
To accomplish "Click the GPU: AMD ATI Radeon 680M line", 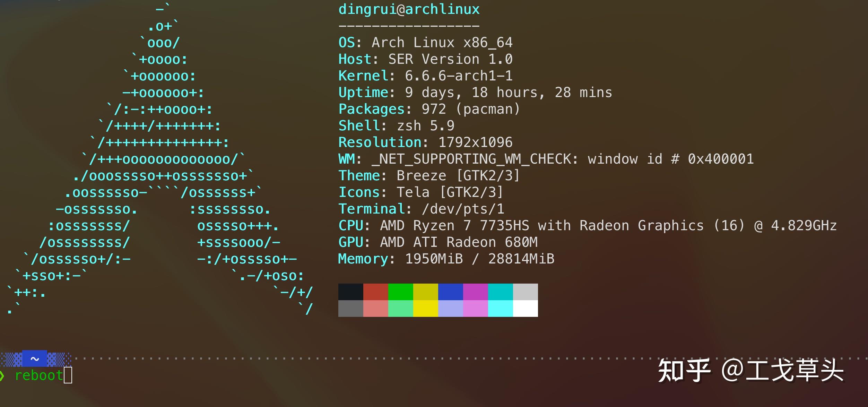I will [x=438, y=242].
